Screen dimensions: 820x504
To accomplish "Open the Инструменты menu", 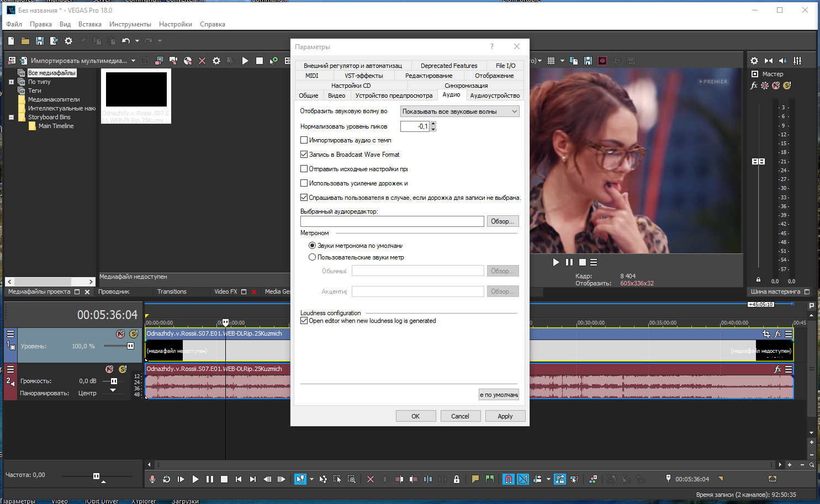I will coord(130,24).
